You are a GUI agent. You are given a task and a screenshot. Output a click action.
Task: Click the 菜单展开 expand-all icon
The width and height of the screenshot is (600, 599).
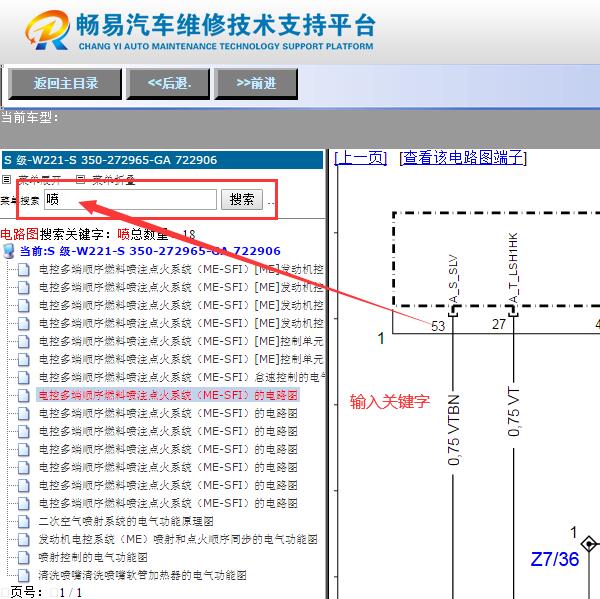[7, 179]
